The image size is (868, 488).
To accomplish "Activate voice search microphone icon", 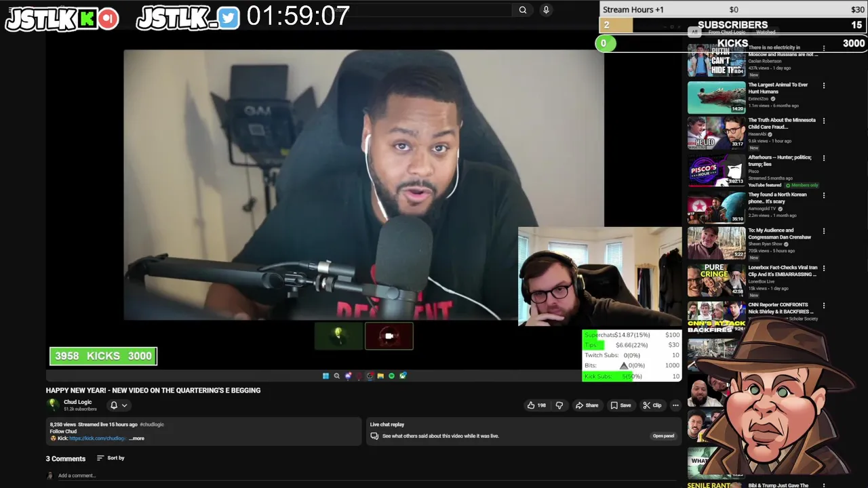I will [546, 10].
